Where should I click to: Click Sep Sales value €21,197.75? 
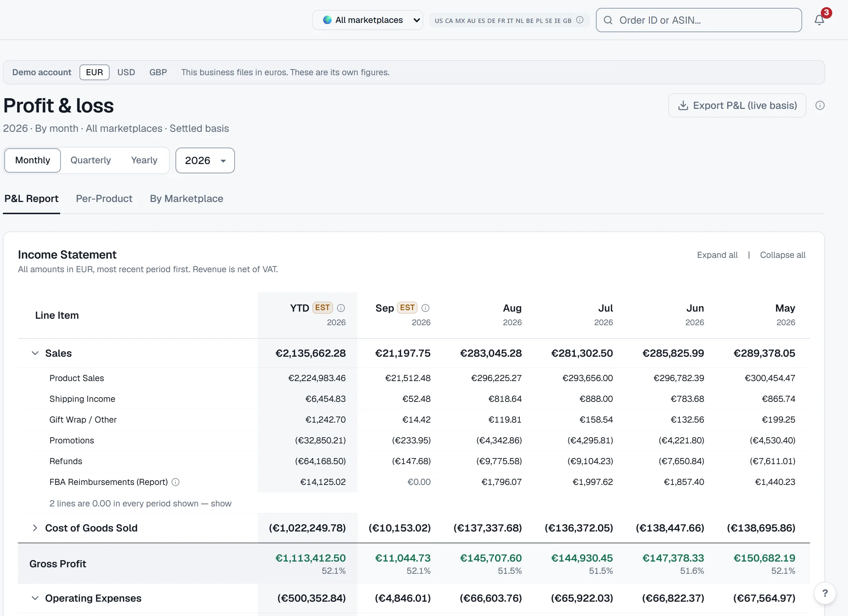click(x=403, y=353)
